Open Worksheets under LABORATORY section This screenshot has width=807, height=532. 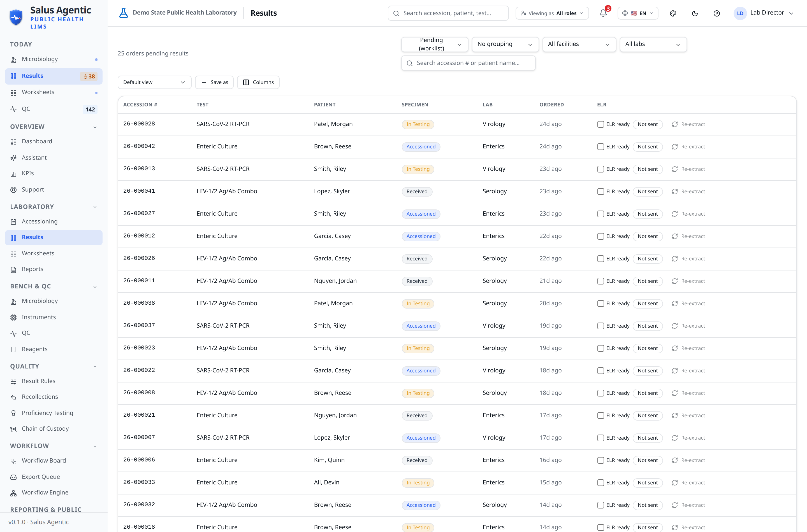point(54,253)
